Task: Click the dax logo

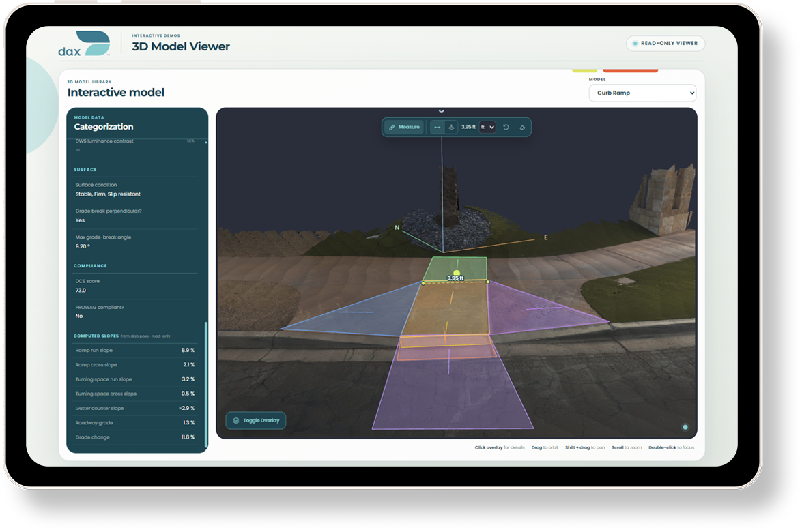Action: point(84,44)
